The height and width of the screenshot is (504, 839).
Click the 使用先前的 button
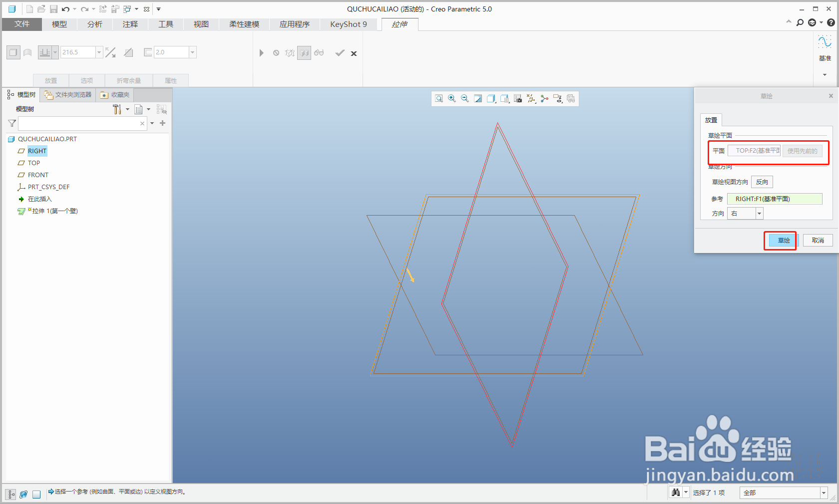pos(803,151)
